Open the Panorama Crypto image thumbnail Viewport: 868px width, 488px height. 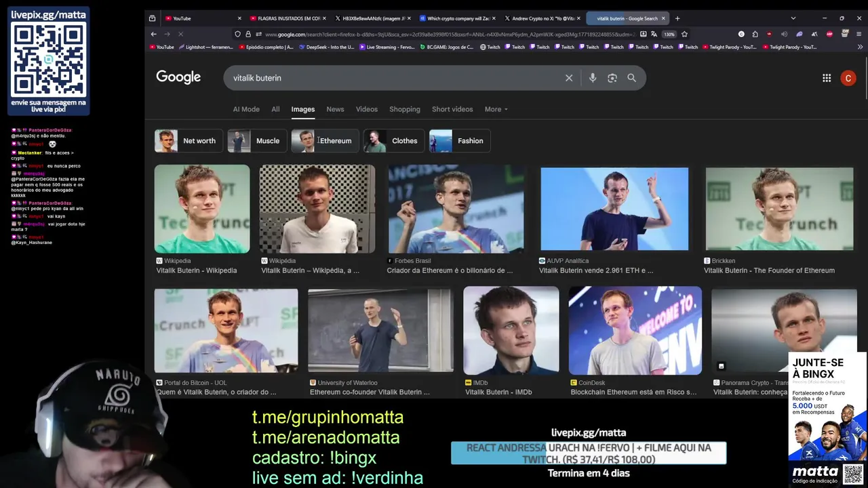(x=785, y=331)
